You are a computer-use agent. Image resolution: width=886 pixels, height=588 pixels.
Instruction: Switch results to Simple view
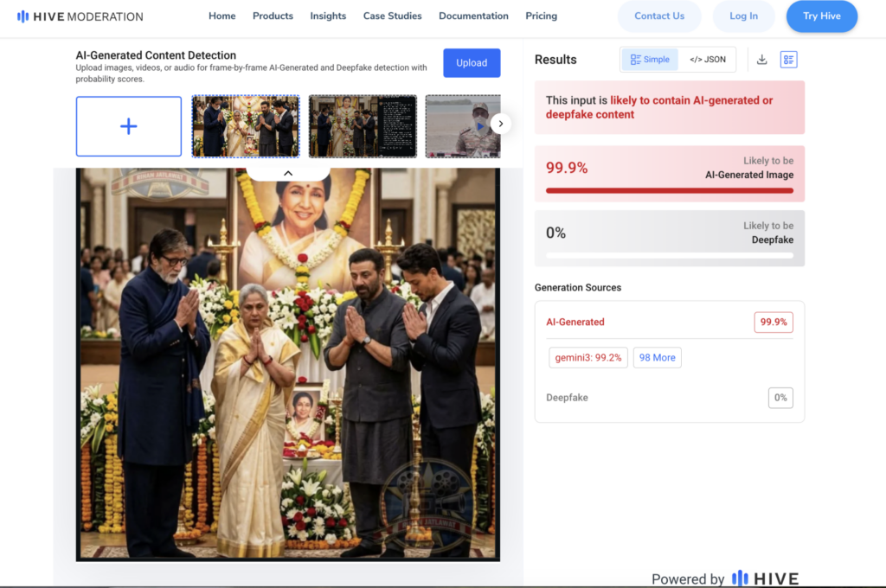pyautogui.click(x=651, y=60)
